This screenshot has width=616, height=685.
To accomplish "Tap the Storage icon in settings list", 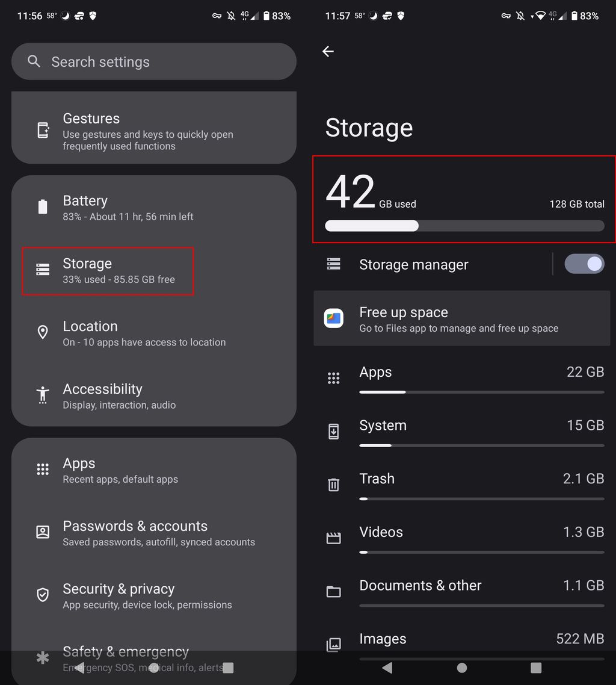I will coord(42,270).
